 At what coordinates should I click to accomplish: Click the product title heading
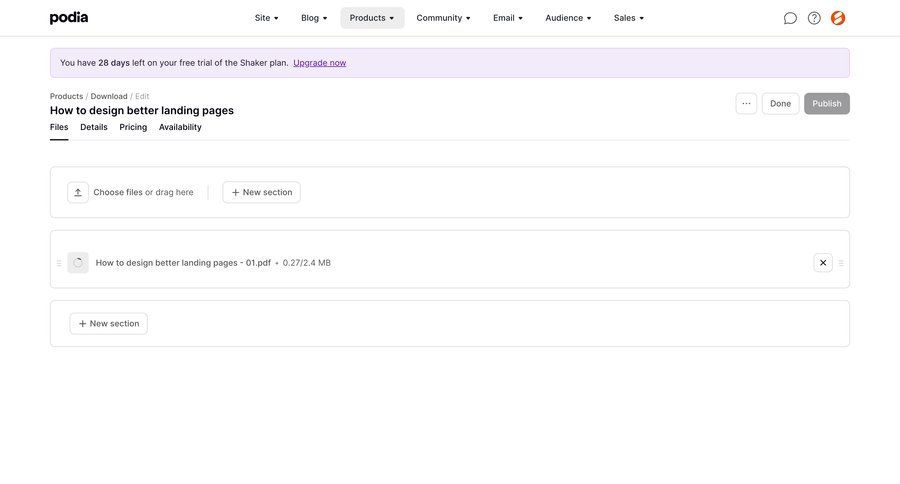pyautogui.click(x=142, y=111)
